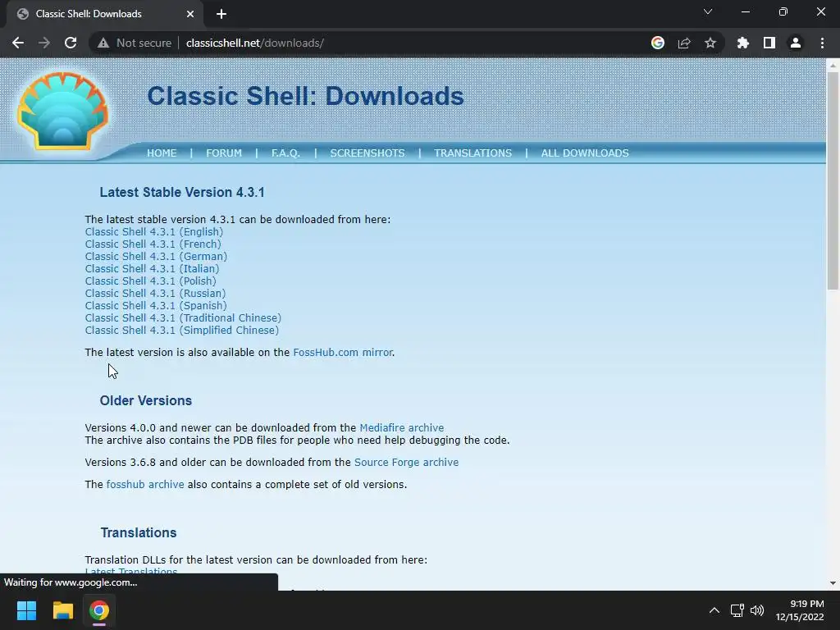The width and height of the screenshot is (840, 630).
Task: Download Classic Shell 4.3.1 (Russian)
Action: point(155,294)
